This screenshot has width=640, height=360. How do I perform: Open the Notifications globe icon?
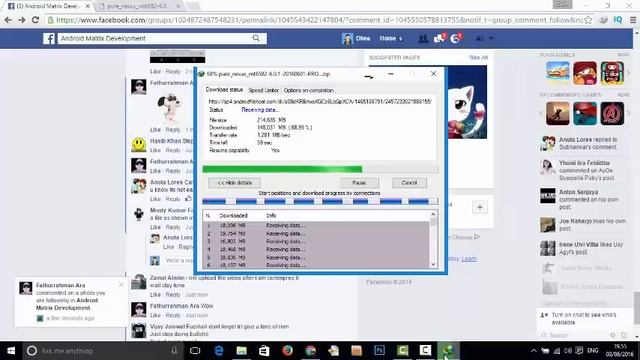click(x=456, y=38)
